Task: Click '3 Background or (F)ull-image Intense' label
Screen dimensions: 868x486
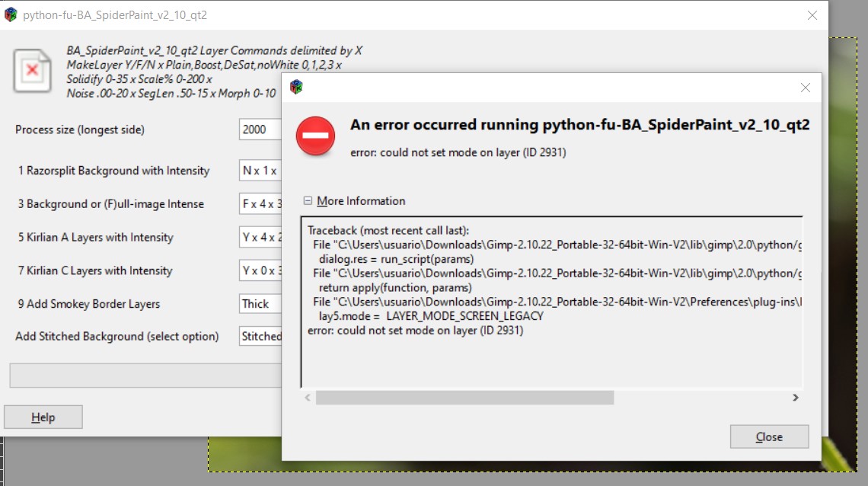Action: (110, 203)
